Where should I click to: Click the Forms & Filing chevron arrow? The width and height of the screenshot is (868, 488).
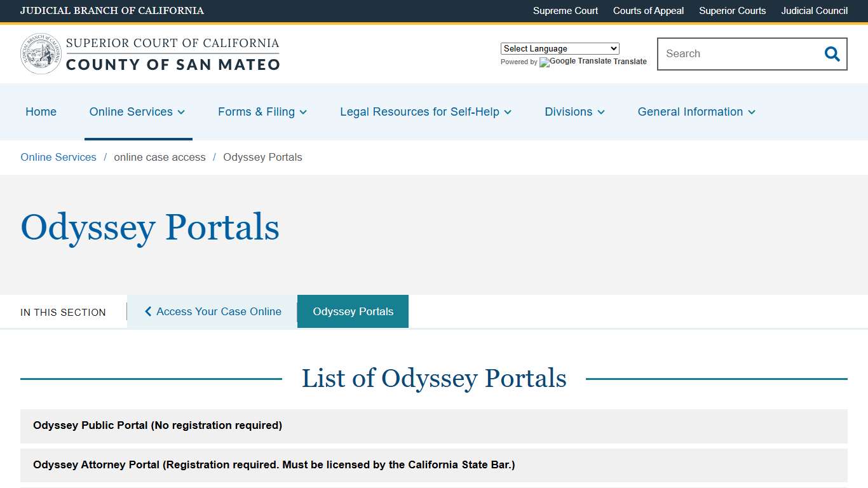coord(302,112)
